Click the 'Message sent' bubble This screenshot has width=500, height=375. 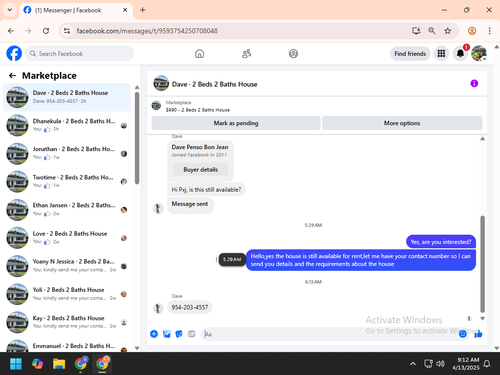pyautogui.click(x=190, y=204)
